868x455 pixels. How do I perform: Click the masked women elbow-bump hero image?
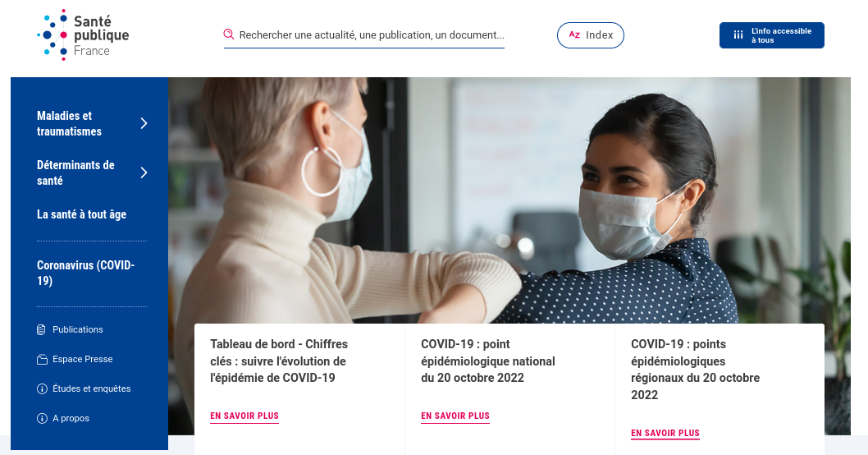tap(509, 200)
